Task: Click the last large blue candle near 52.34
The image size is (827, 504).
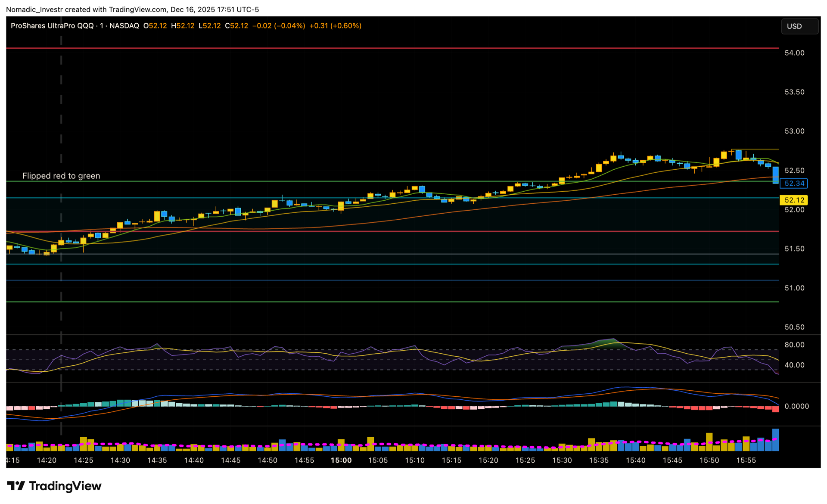Action: (775, 175)
